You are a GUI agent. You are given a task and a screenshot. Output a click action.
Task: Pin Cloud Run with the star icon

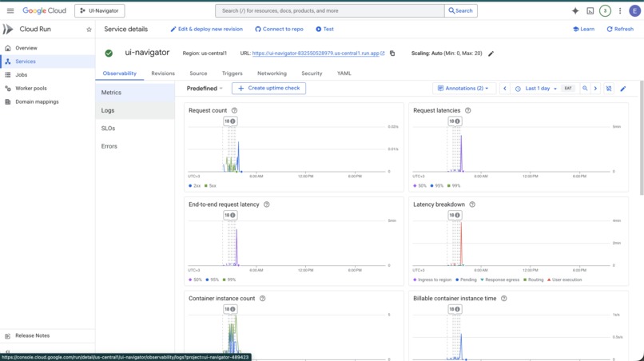pyautogui.click(x=89, y=30)
